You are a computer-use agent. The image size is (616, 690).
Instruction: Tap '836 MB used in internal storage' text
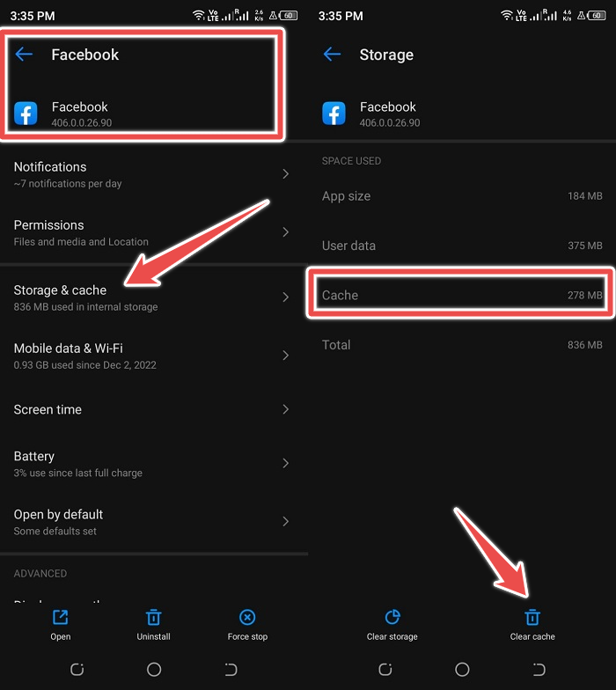(85, 306)
